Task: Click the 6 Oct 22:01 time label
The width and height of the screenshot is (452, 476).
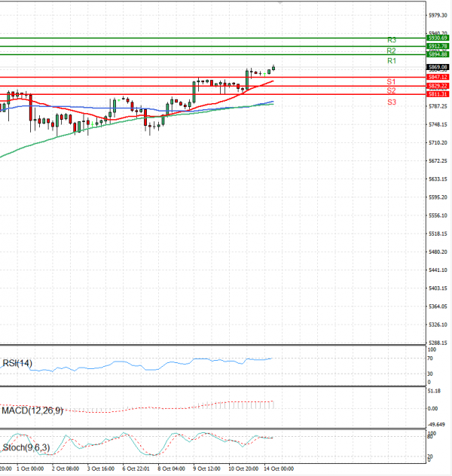Action: (x=136, y=468)
